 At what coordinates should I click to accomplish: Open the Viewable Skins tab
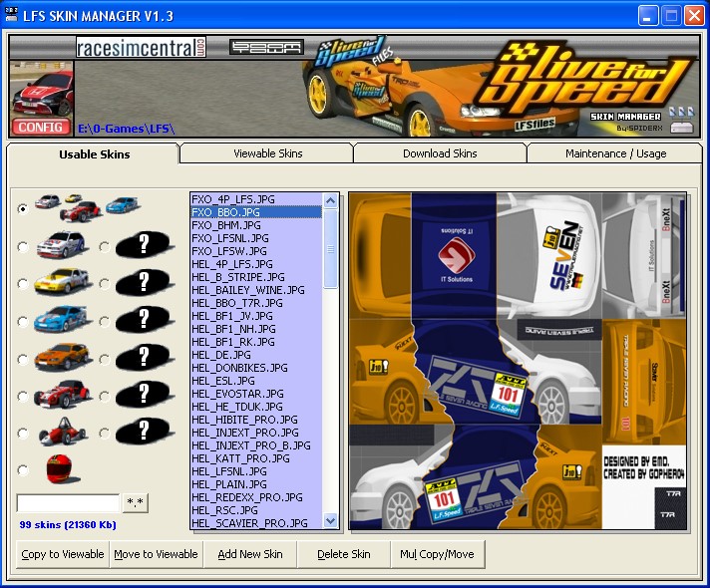point(267,153)
